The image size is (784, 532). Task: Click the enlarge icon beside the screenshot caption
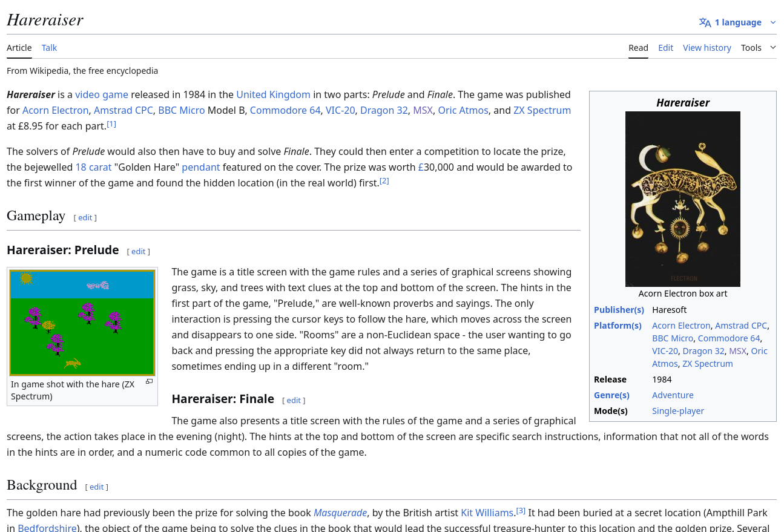click(x=149, y=381)
